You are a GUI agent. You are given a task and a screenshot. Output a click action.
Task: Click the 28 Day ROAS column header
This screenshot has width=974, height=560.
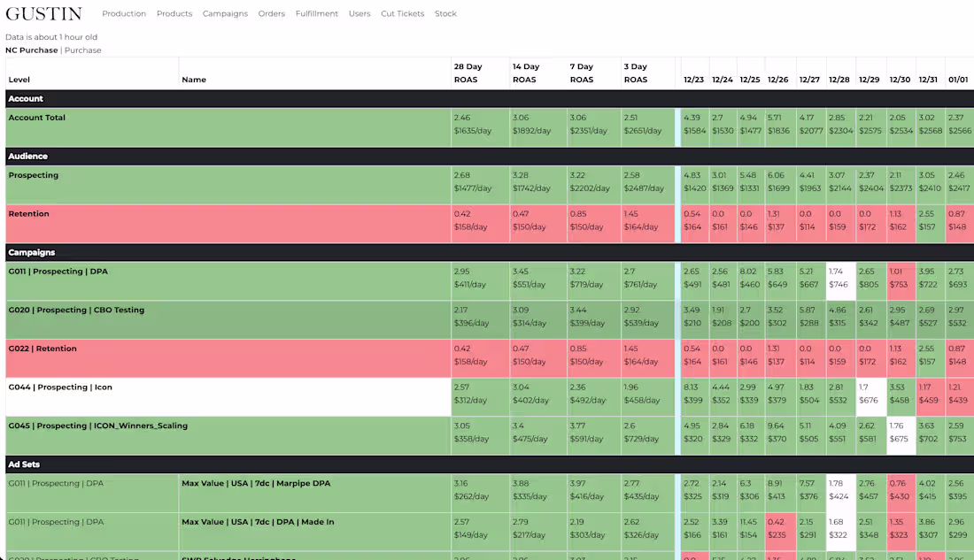click(x=468, y=73)
